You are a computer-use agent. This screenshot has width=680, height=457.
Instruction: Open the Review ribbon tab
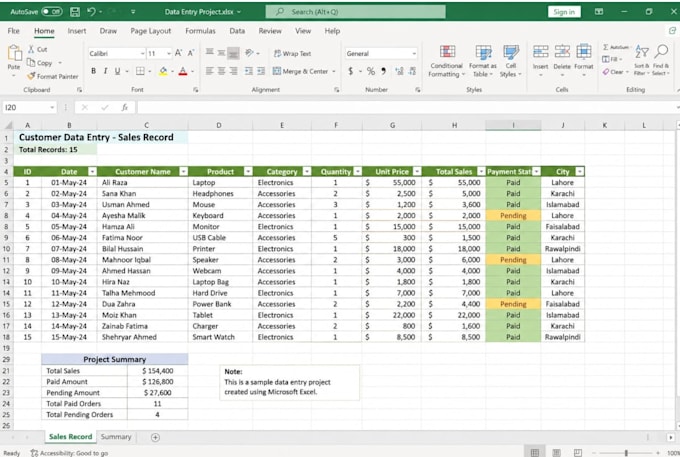pos(270,31)
